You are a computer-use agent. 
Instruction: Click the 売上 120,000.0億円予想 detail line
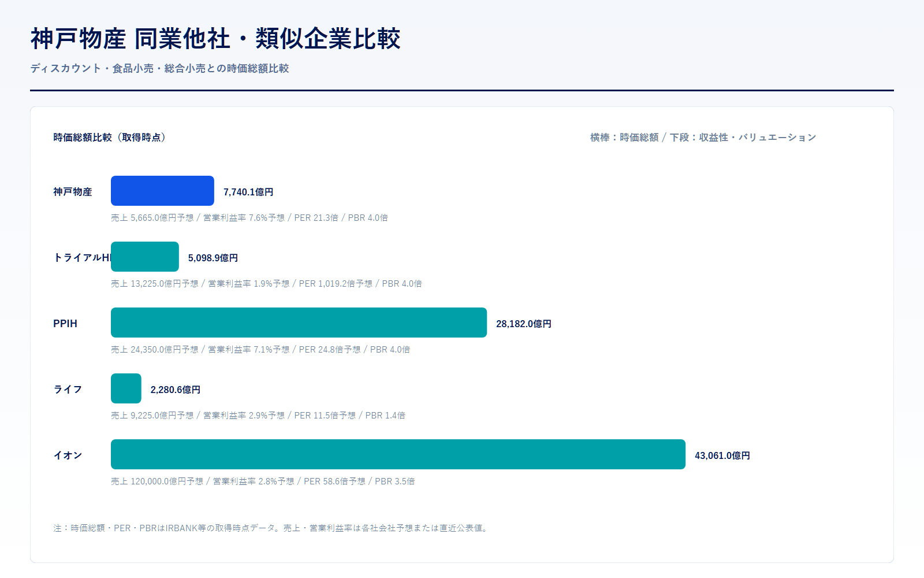pos(263,481)
